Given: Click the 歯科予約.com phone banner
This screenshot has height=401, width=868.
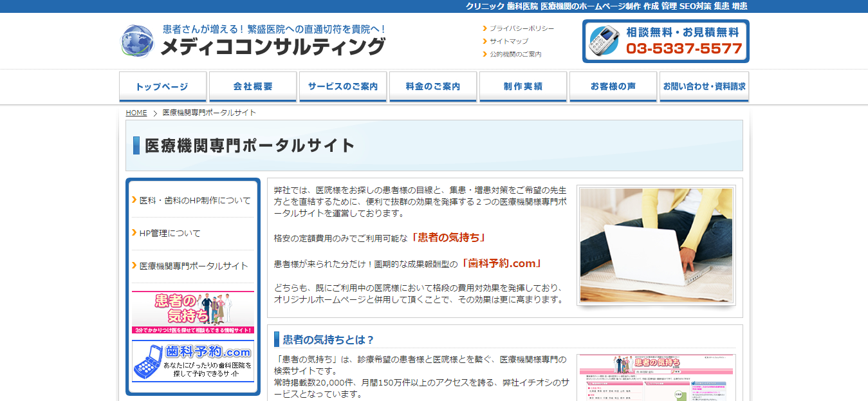Looking at the screenshot, I should tap(193, 361).
